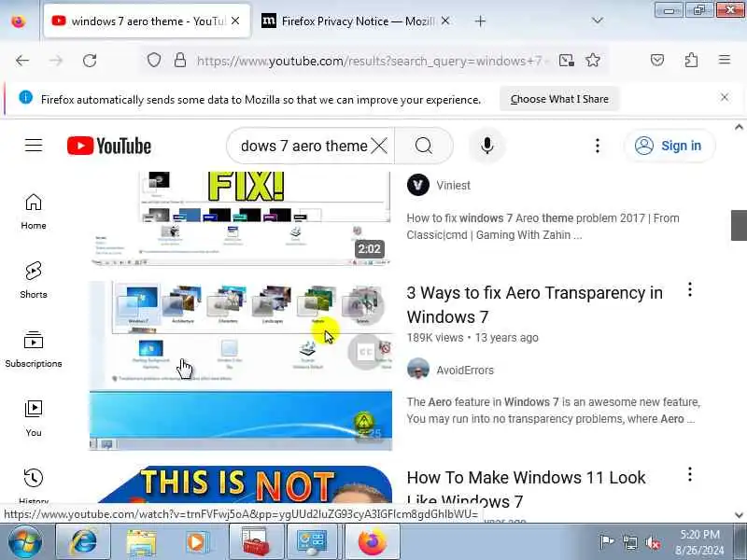
Task: Click the Sign in button
Action: click(669, 146)
